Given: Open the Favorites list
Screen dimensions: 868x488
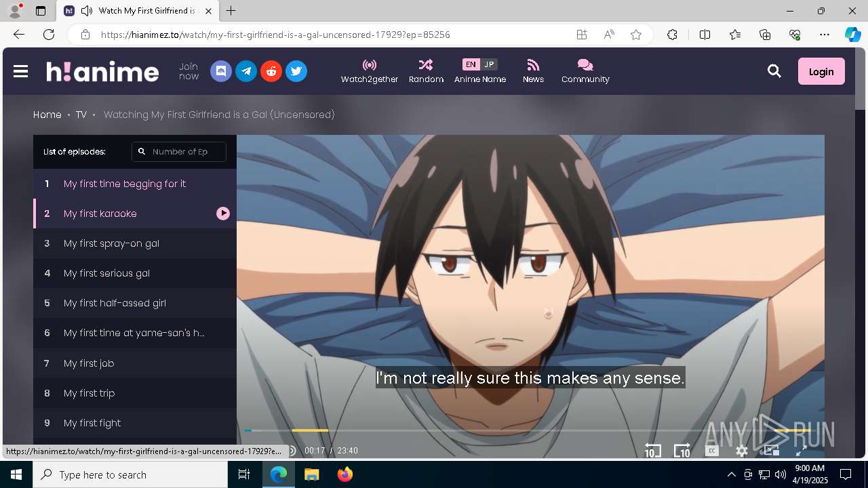Looking at the screenshot, I should (735, 35).
